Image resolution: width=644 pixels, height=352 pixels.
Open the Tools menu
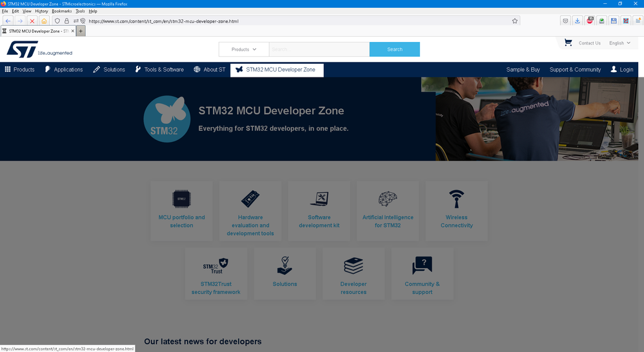(80, 11)
